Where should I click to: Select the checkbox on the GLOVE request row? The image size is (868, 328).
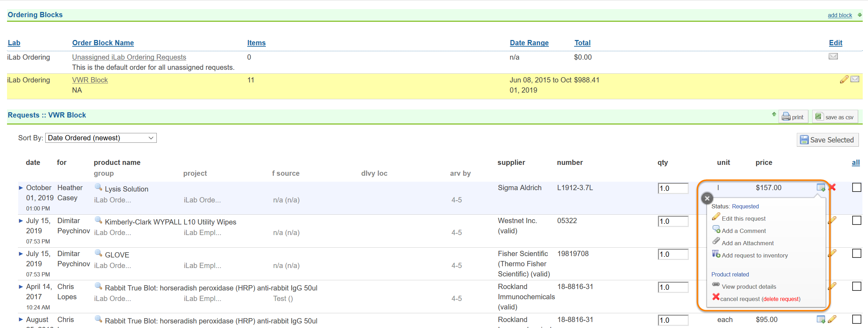click(856, 254)
